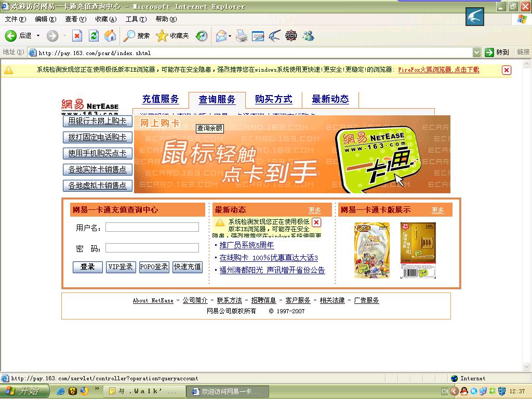Image resolution: width=532 pixels, height=399 pixels.
Task: Click the 招聘信息 footer link
Action: [x=263, y=300]
